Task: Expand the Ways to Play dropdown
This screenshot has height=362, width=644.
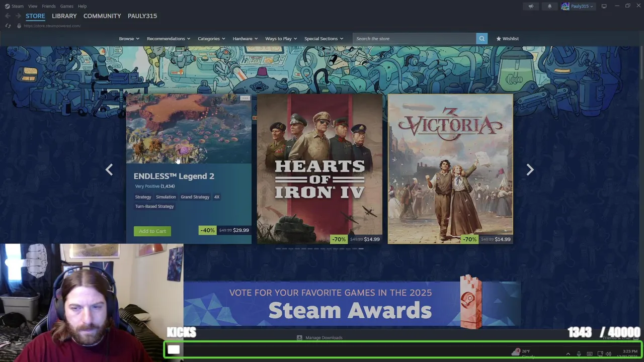Action: (x=281, y=39)
